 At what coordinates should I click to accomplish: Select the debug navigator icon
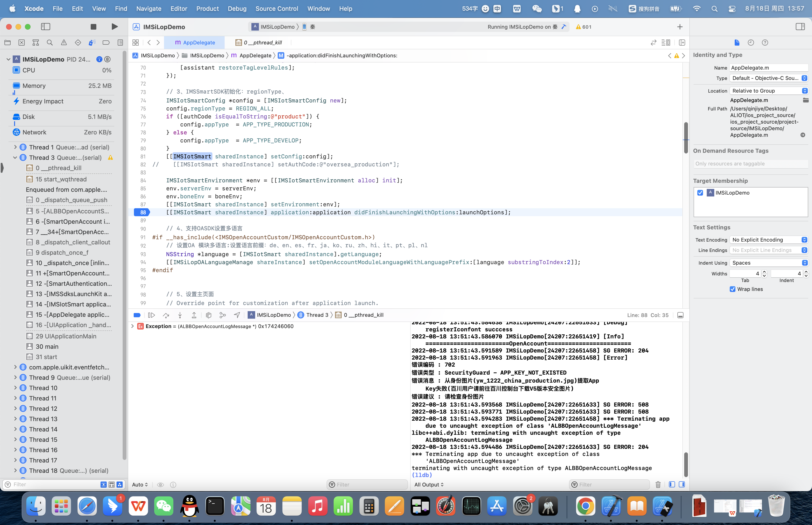click(x=92, y=43)
